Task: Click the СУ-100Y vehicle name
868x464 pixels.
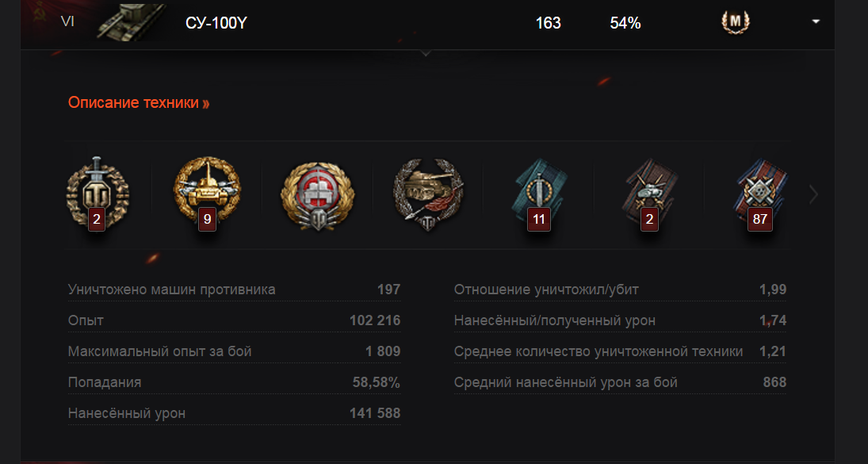Action: (216, 23)
